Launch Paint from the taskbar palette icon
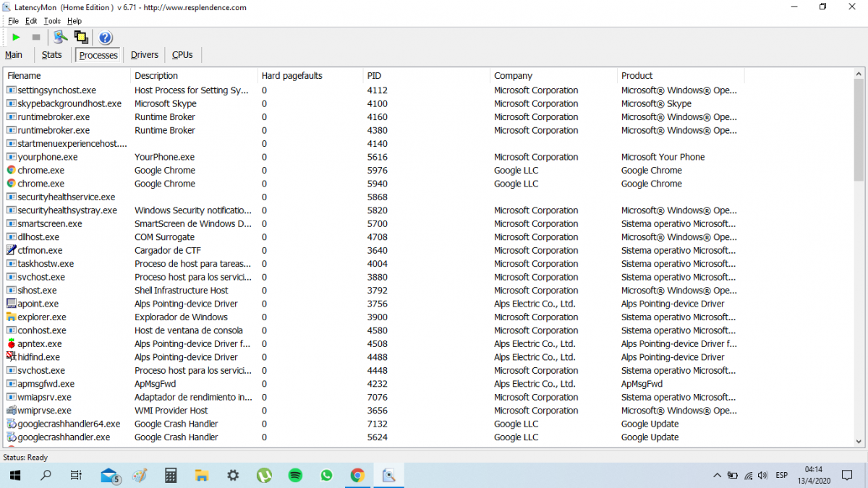 [x=140, y=475]
